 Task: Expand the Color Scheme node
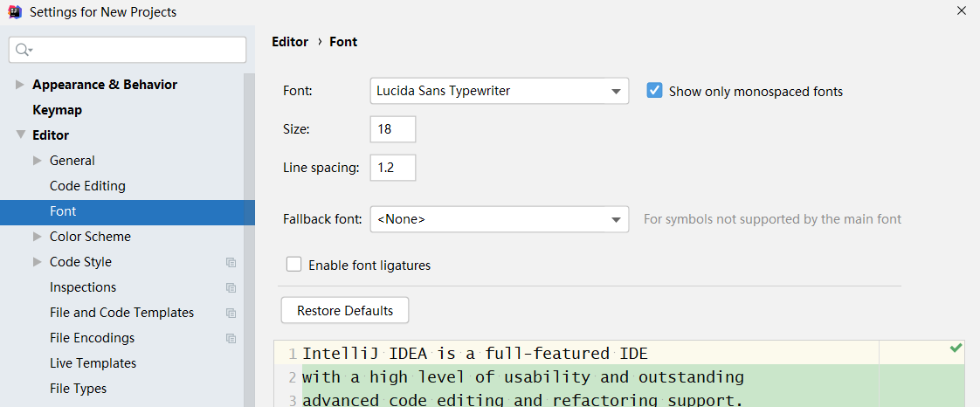point(38,237)
